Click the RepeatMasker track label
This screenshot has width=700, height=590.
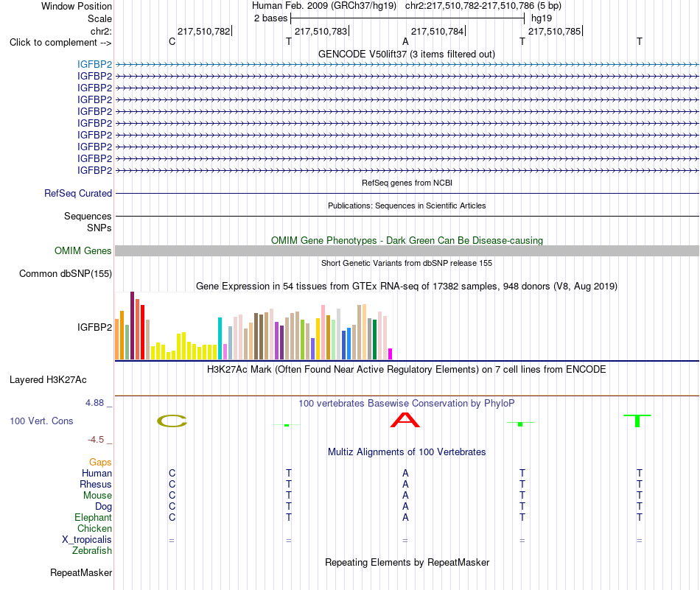tap(81, 572)
